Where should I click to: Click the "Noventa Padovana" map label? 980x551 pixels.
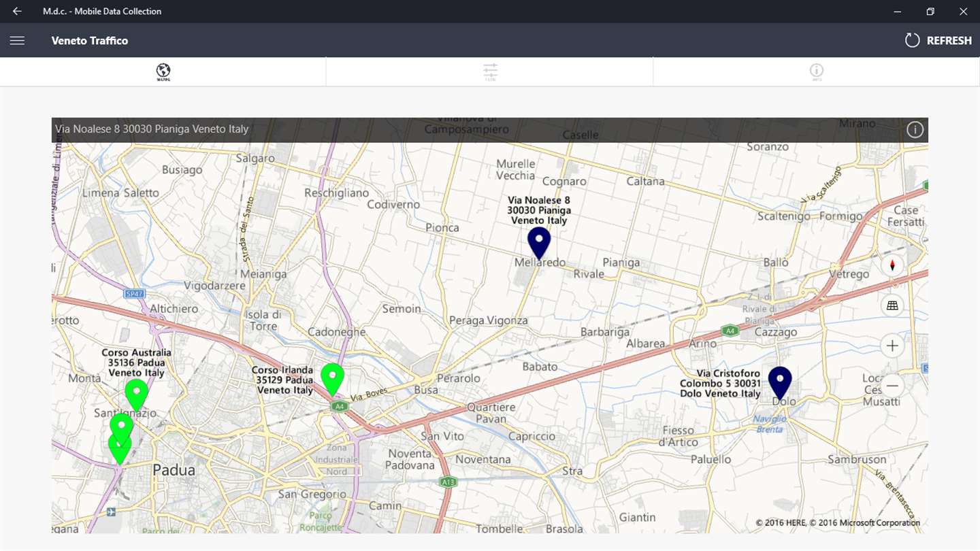(410, 459)
